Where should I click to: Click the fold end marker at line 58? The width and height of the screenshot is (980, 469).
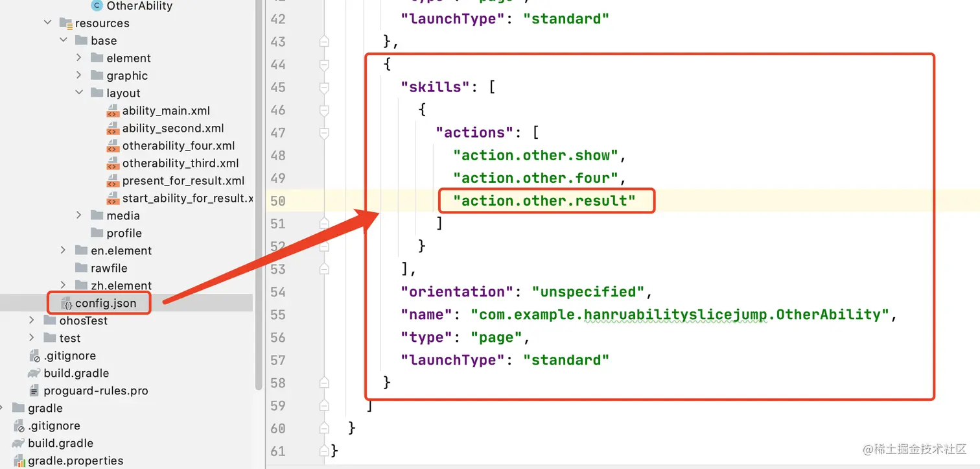pyautogui.click(x=324, y=383)
